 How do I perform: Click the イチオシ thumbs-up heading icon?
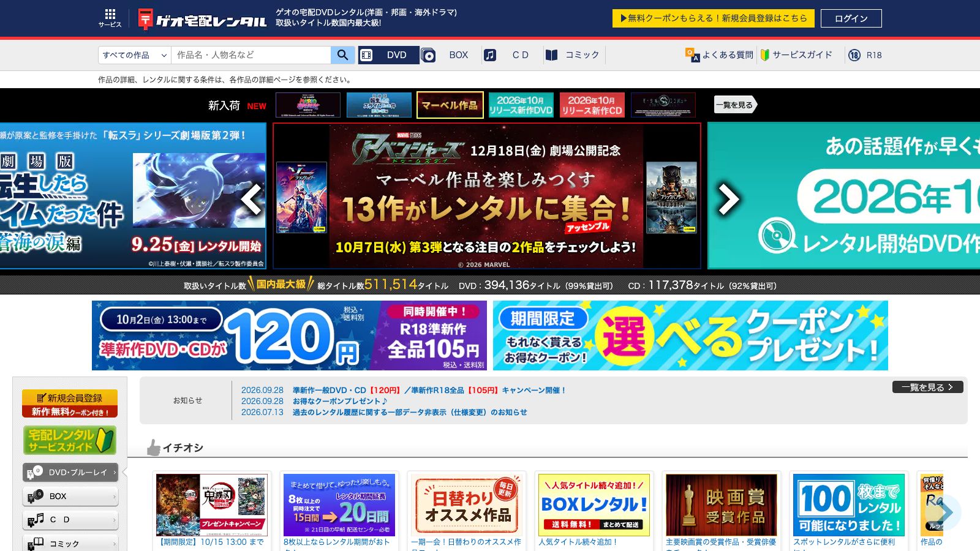coord(153,448)
